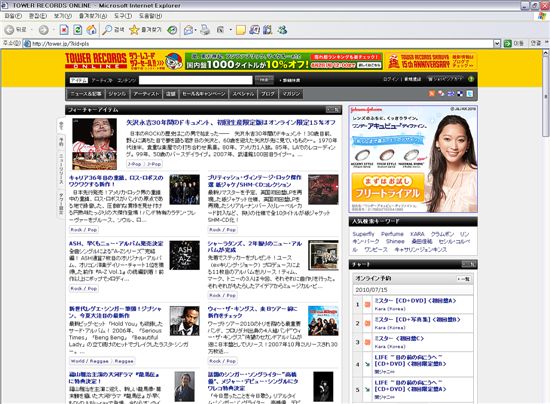The height and width of the screenshot is (404, 550).
Task: Open the File (파일) menu
Action: point(13,16)
